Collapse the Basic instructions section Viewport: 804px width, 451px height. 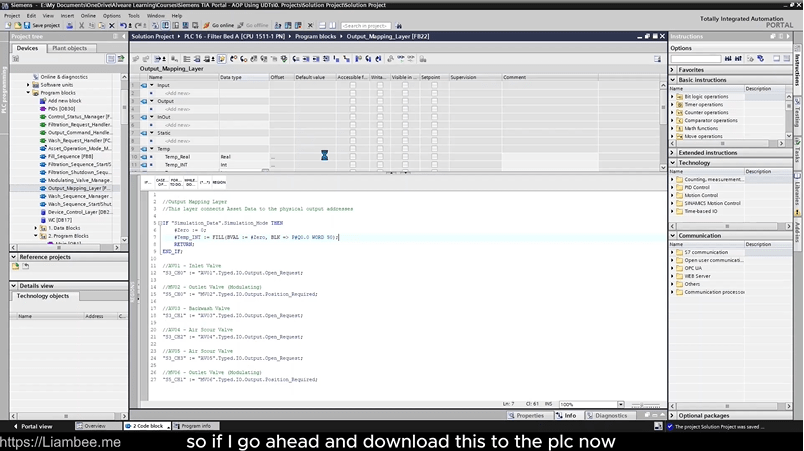click(x=673, y=79)
